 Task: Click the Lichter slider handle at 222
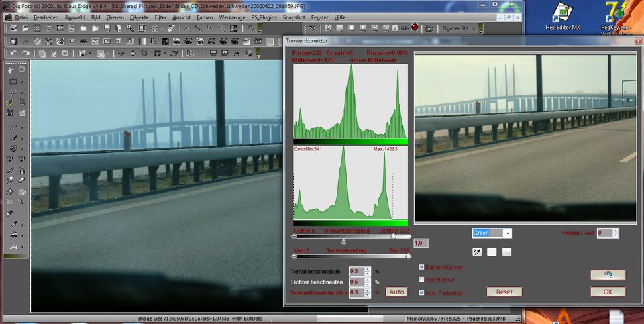click(x=393, y=236)
